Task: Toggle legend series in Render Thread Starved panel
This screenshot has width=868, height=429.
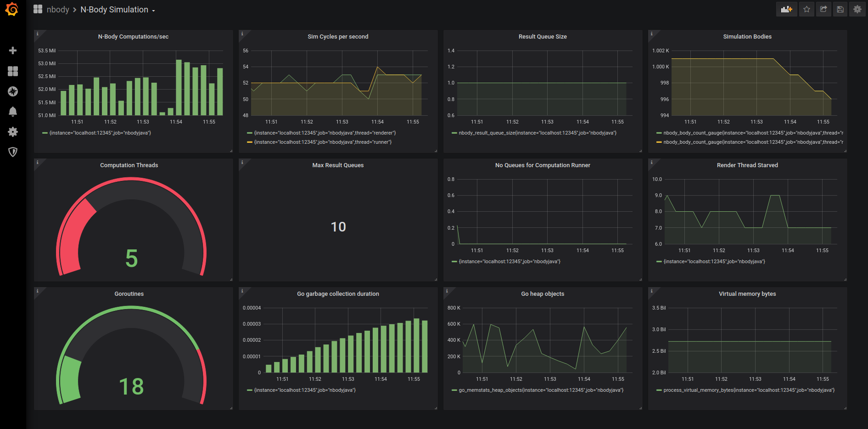Action: pyautogui.click(x=714, y=261)
